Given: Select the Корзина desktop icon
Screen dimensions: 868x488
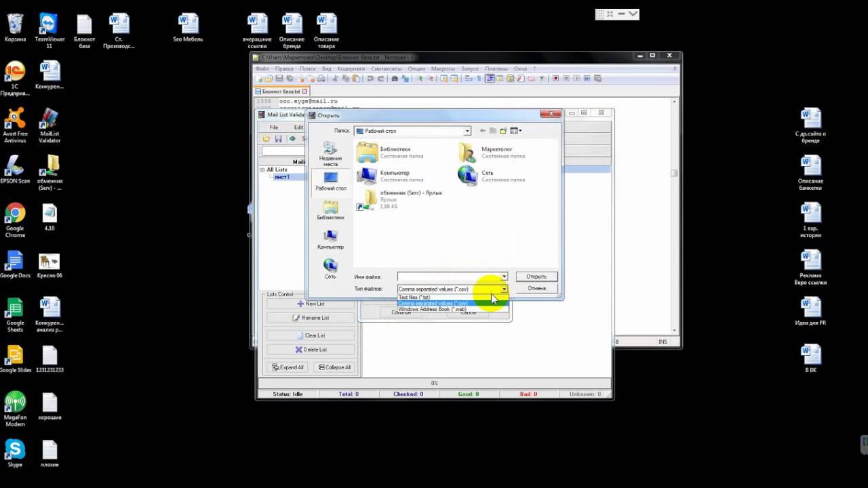Looking at the screenshot, I should [15, 28].
